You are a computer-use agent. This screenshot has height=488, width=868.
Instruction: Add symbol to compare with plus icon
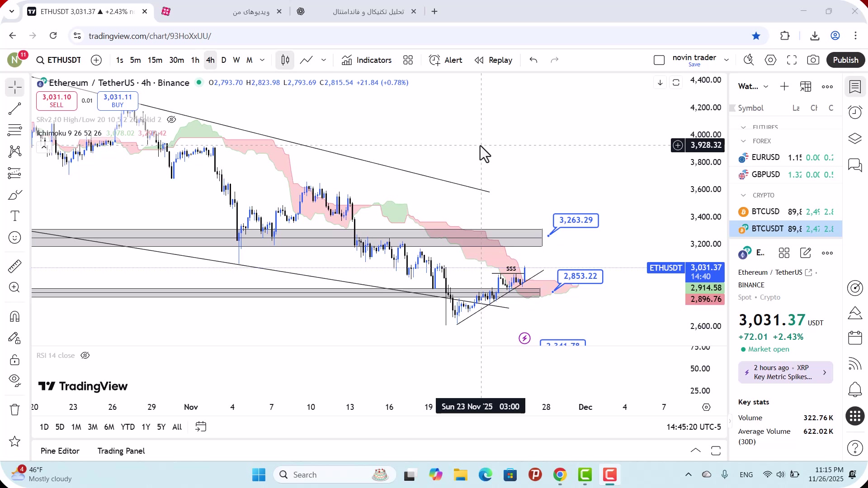pyautogui.click(x=96, y=60)
